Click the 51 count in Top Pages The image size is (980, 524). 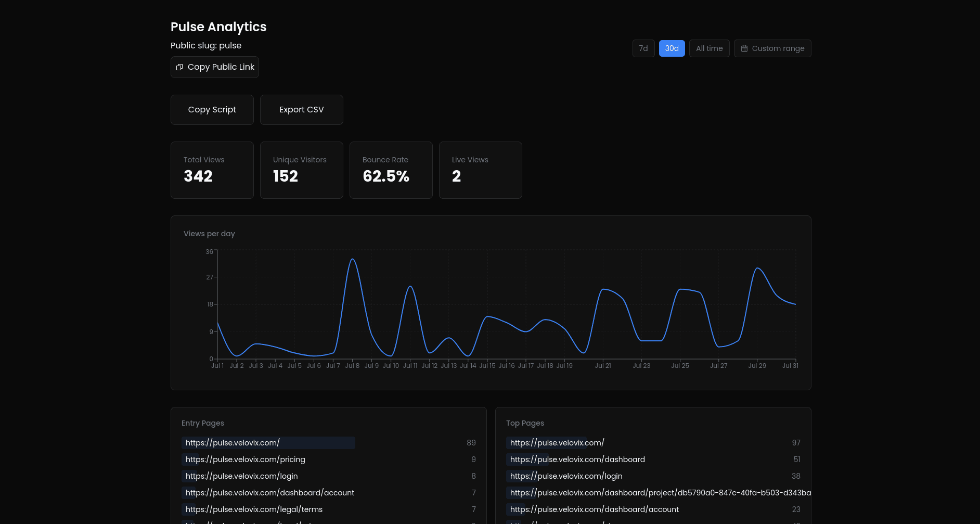797,459
